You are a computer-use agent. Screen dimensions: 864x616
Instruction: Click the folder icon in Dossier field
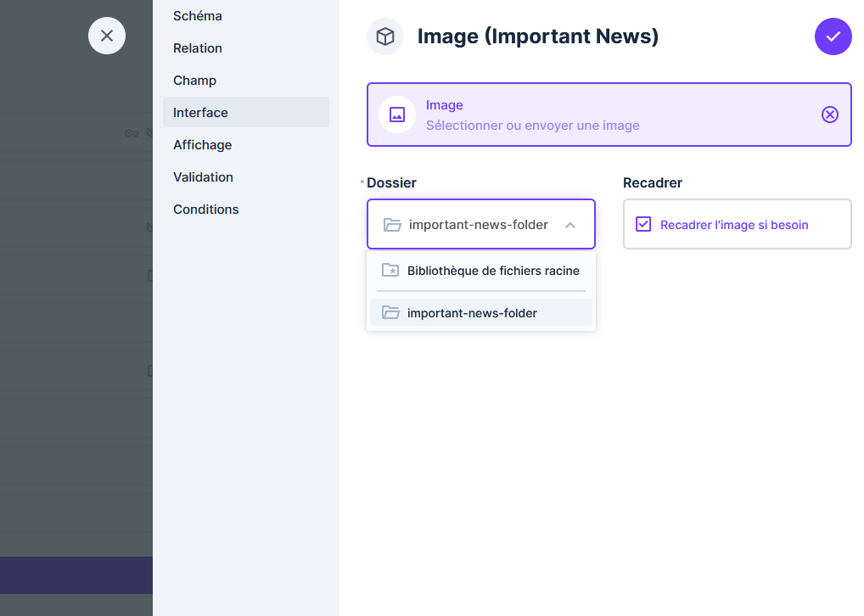tap(392, 225)
